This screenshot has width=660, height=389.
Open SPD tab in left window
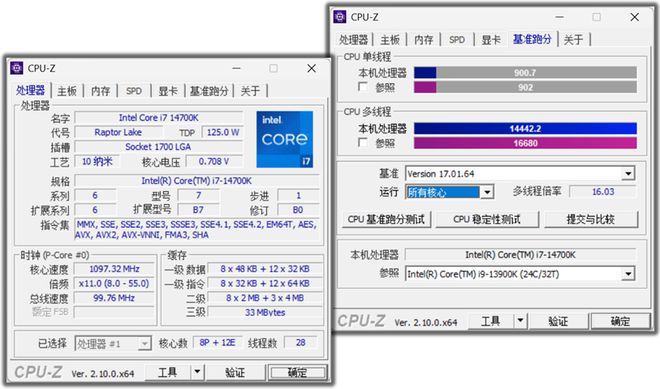(134, 91)
